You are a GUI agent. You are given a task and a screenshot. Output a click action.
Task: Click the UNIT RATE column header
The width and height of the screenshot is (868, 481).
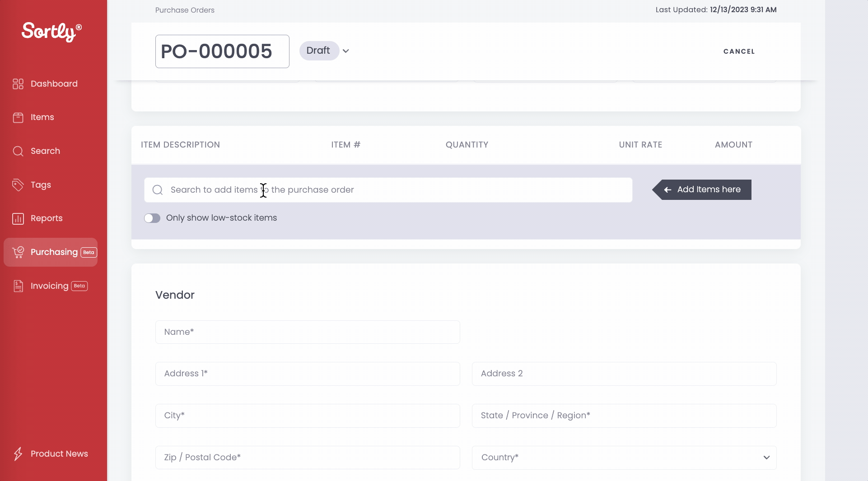click(640, 145)
